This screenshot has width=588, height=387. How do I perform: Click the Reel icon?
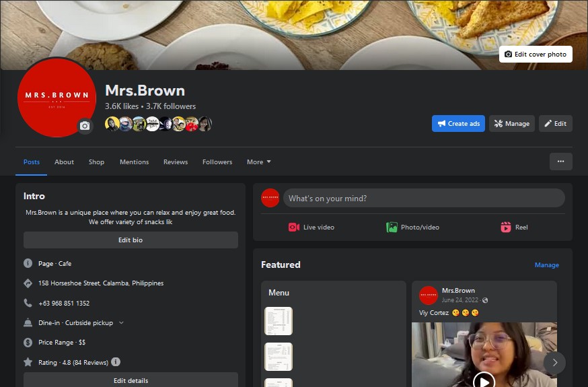505,227
